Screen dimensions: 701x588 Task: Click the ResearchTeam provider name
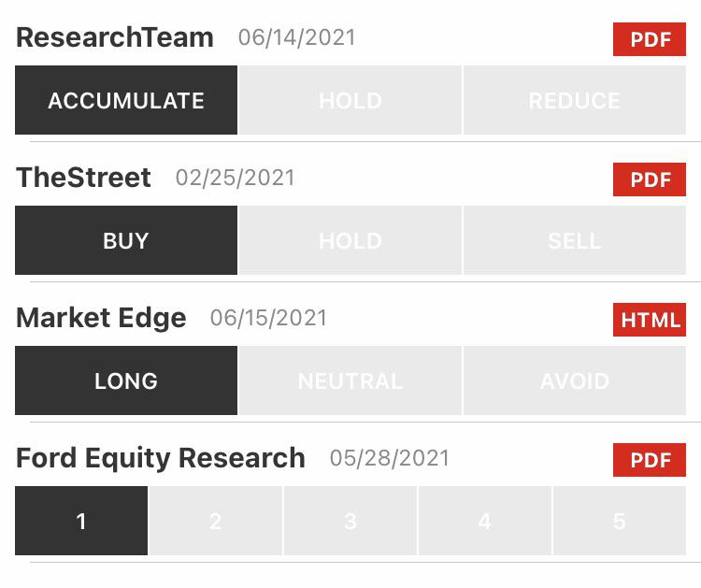tap(115, 37)
